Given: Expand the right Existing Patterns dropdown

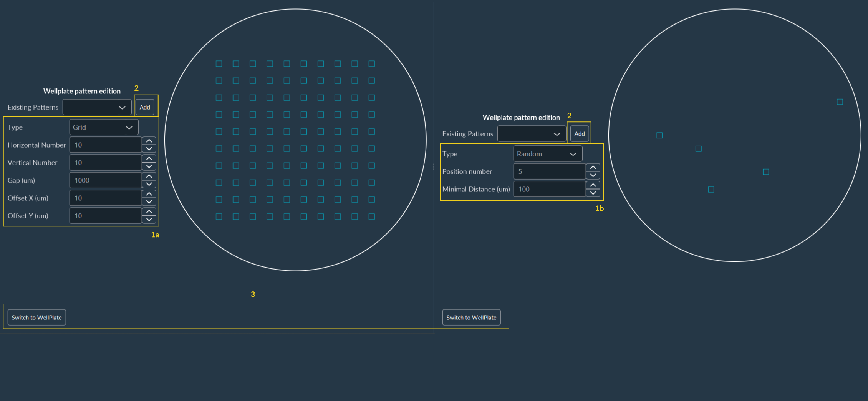Looking at the screenshot, I should coord(532,133).
